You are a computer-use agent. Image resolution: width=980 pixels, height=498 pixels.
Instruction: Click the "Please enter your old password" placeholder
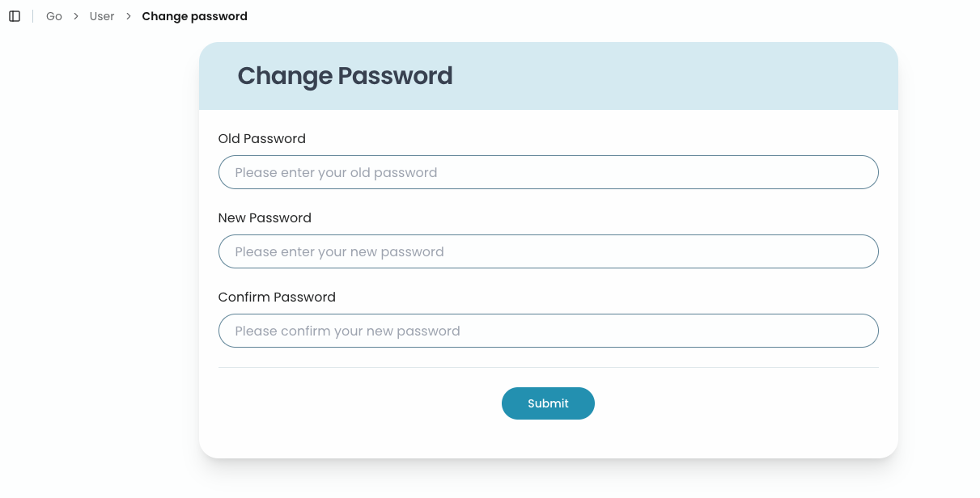coord(336,172)
